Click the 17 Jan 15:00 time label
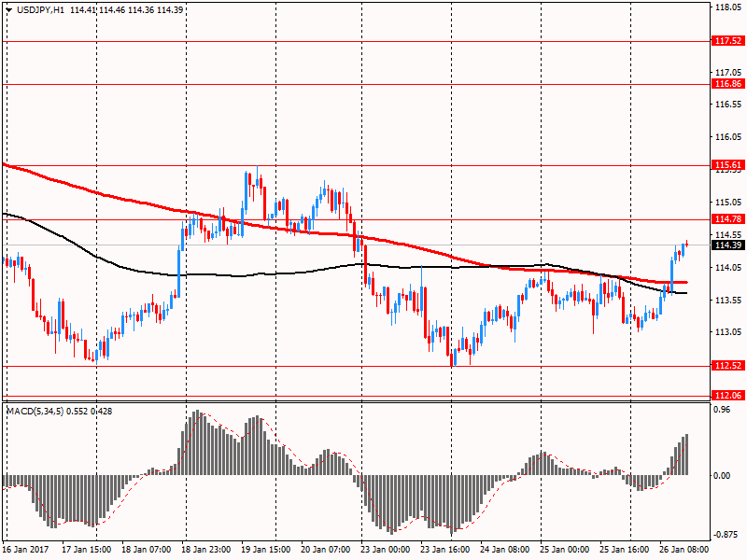 click(87, 550)
